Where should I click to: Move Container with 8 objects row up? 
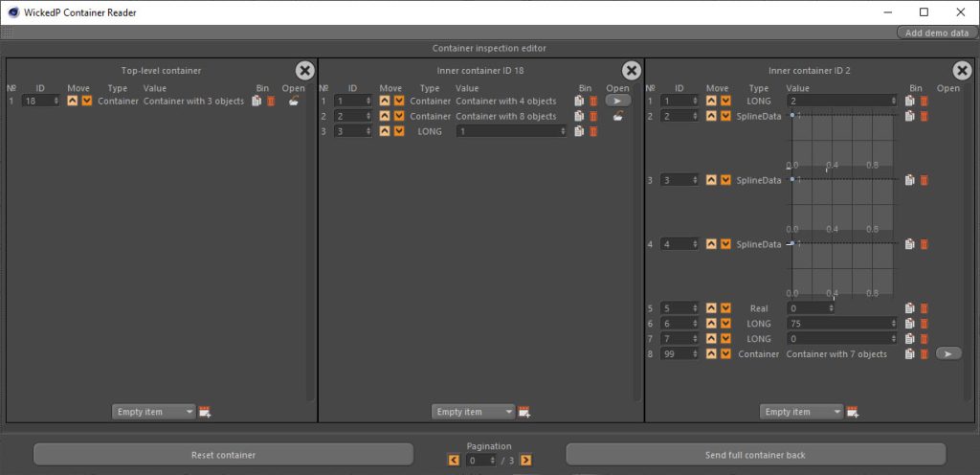pos(385,116)
